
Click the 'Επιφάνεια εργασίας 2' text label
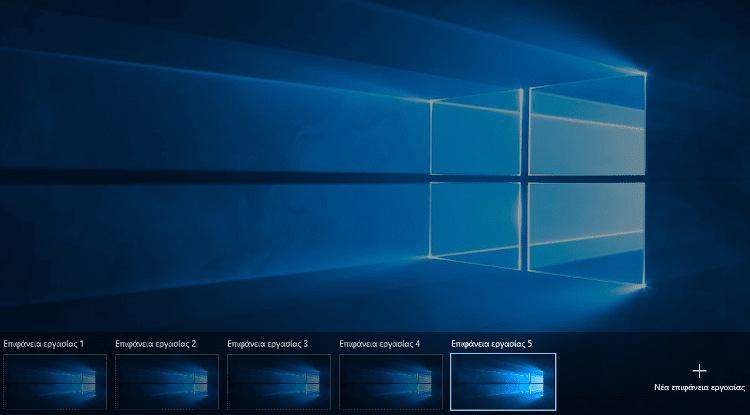156,344
